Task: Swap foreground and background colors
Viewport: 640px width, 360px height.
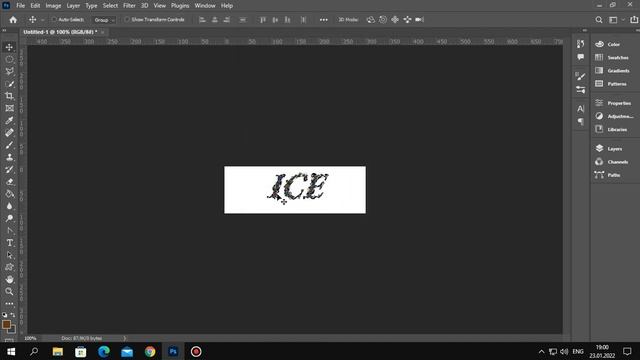Action: 13,315
